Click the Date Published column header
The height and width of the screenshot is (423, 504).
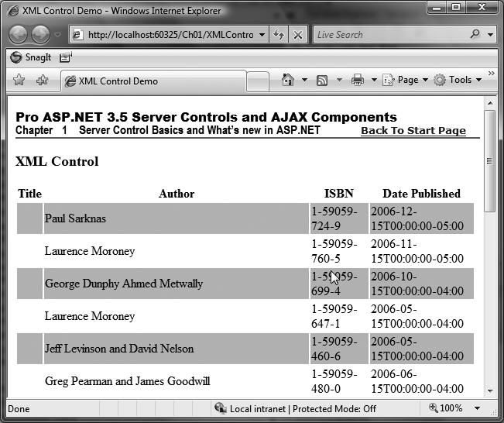point(421,194)
